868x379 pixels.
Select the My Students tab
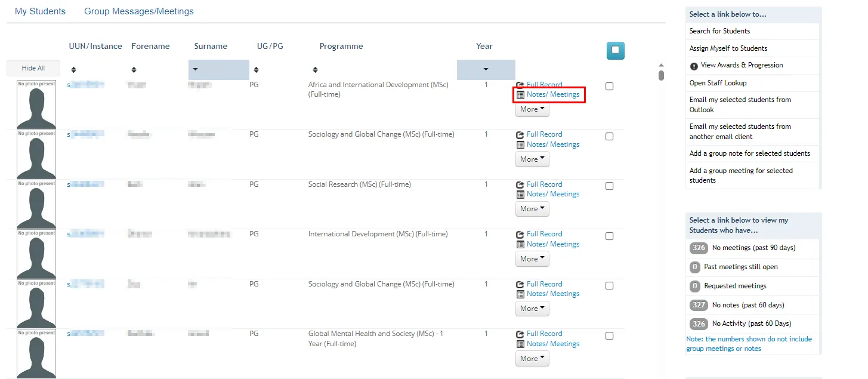click(40, 11)
